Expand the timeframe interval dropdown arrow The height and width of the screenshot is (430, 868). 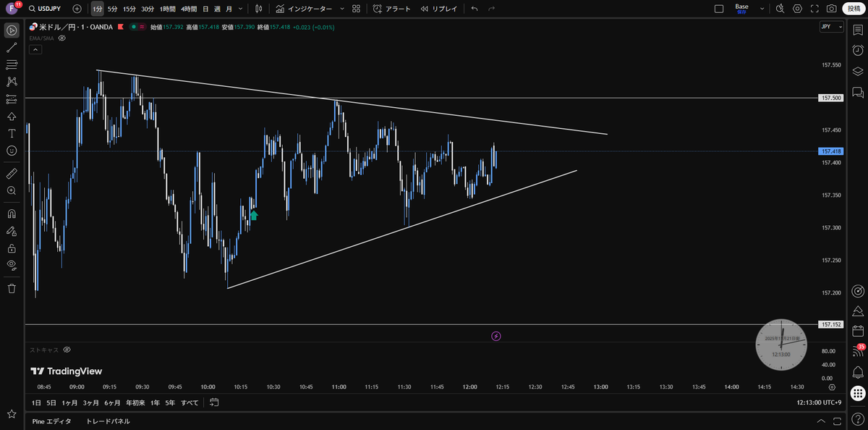tap(240, 9)
